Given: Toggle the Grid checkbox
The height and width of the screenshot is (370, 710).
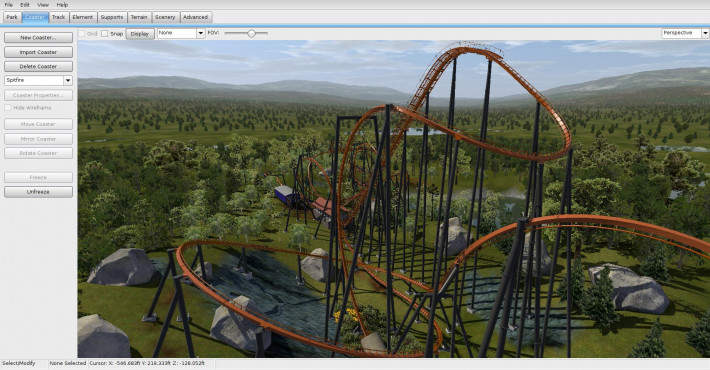Looking at the screenshot, I should click(82, 34).
